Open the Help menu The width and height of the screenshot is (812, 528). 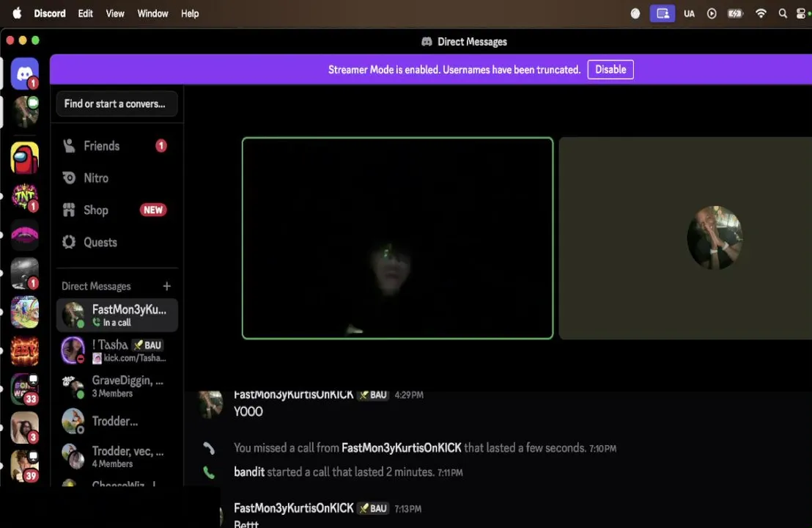point(190,13)
